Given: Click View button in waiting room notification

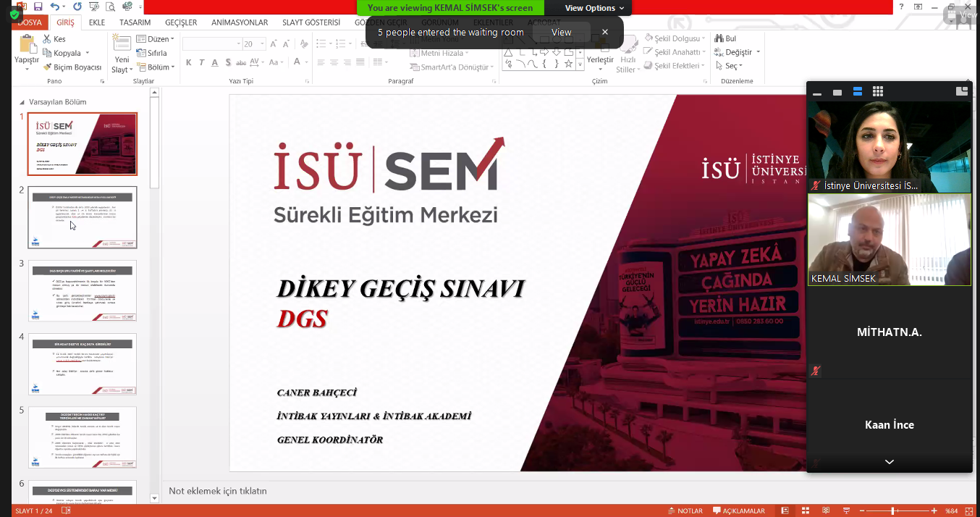Looking at the screenshot, I should [x=561, y=32].
